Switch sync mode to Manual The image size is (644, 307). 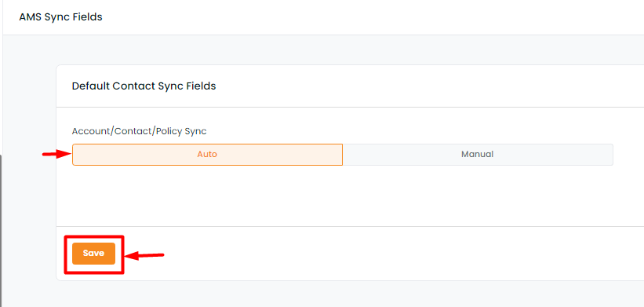click(x=478, y=155)
